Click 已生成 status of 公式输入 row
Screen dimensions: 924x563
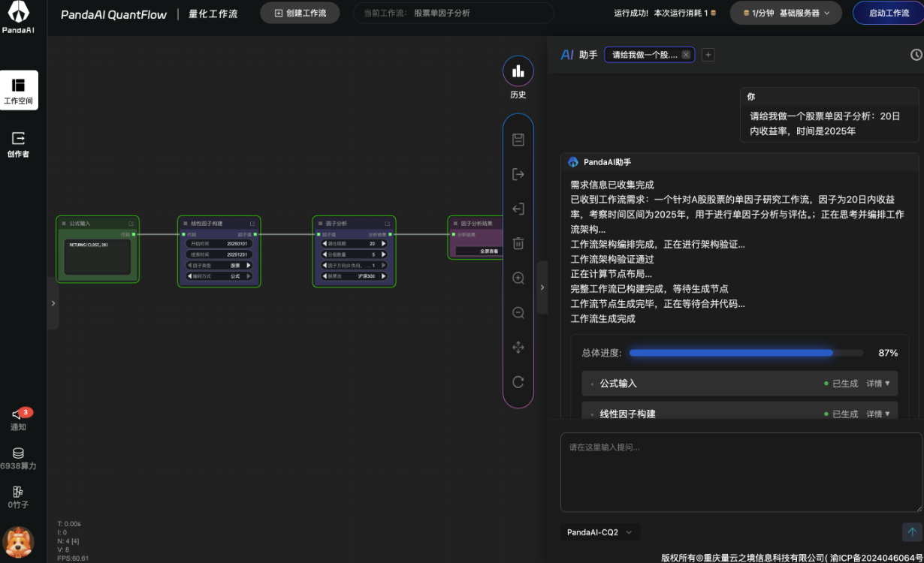click(841, 384)
